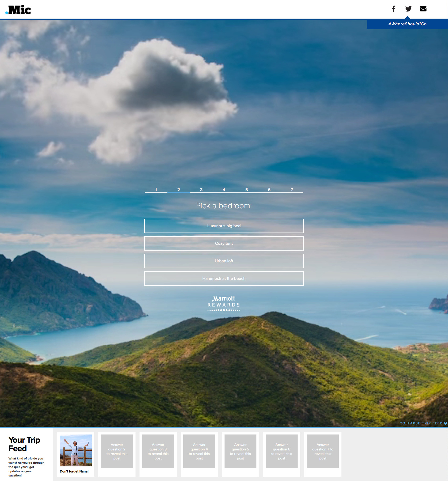
Task: Choose Hammock at the beach
Action: click(224, 279)
